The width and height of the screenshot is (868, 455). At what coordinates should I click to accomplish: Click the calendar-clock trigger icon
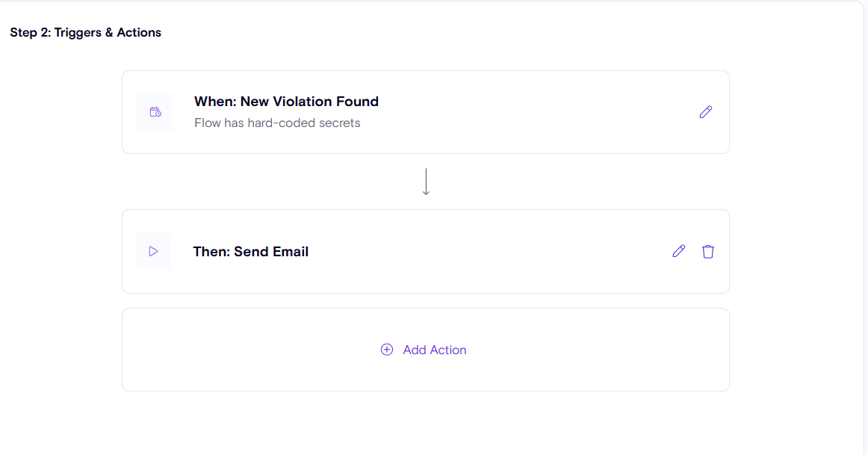[155, 112]
